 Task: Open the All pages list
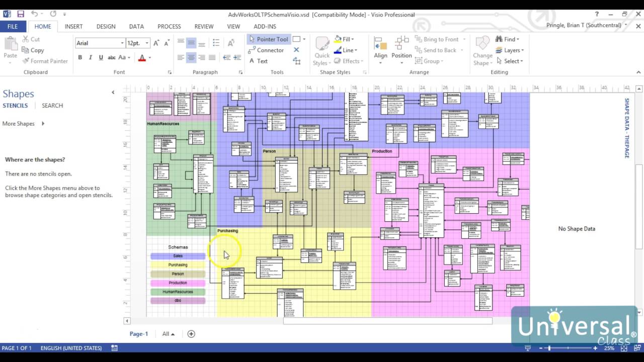point(169,334)
